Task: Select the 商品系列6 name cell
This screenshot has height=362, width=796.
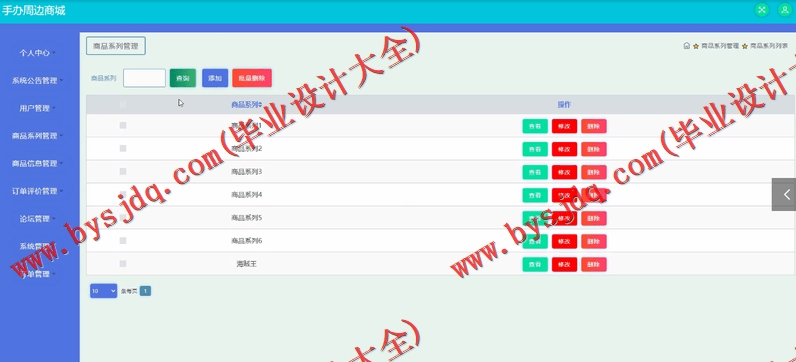Action: [x=246, y=241]
